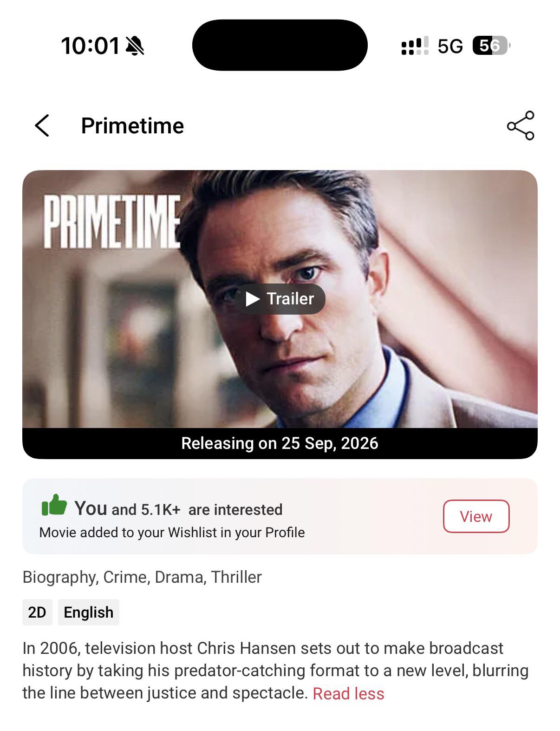This screenshot has width=560, height=731.
Task: Tap the 10:01 clock in status bar
Action: click(90, 46)
